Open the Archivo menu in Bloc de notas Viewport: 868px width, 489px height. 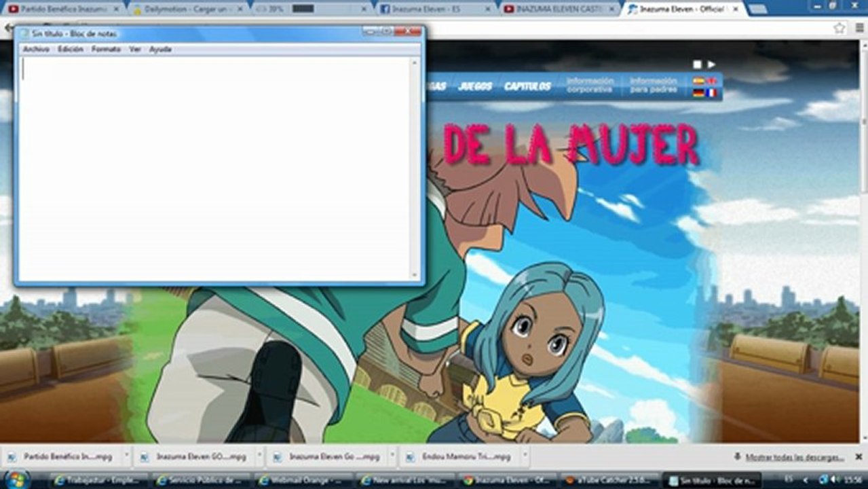pos(36,49)
